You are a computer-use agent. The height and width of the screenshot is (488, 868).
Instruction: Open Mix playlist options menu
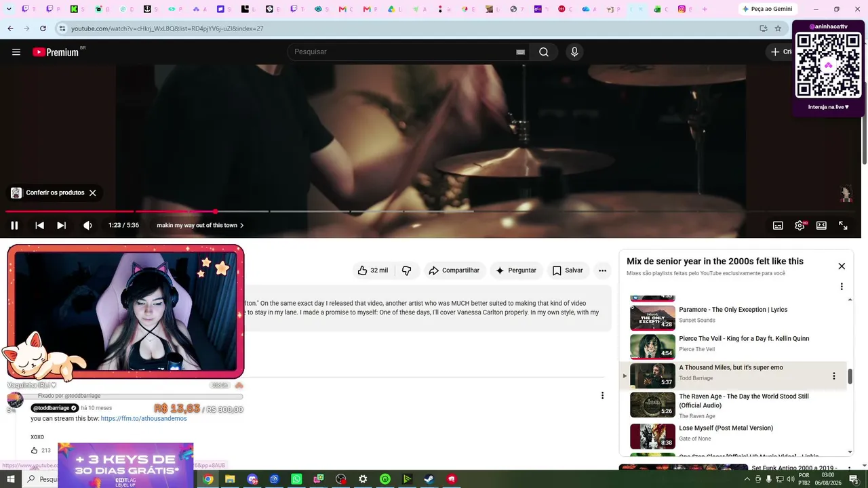coord(842,287)
